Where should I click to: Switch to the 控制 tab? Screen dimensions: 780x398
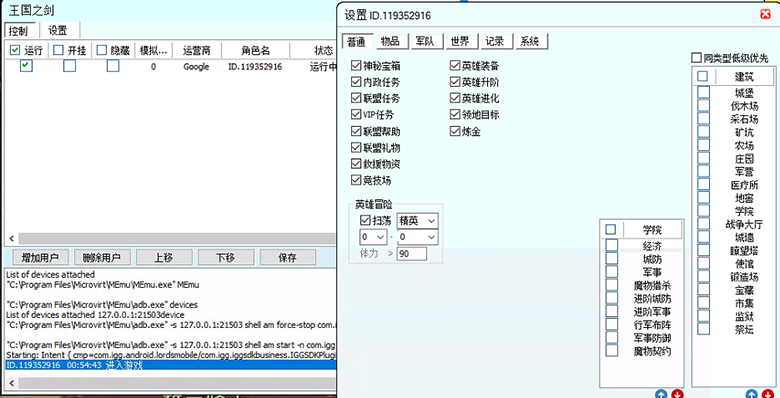pos(18,30)
